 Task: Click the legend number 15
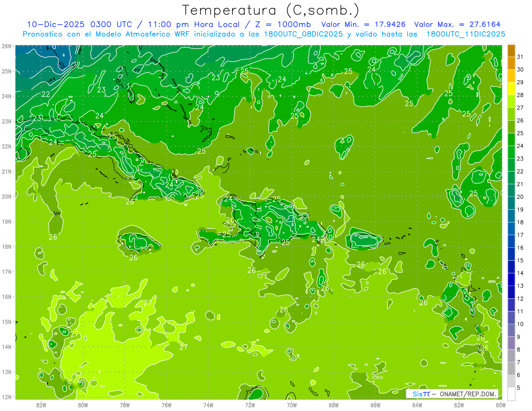[520, 260]
